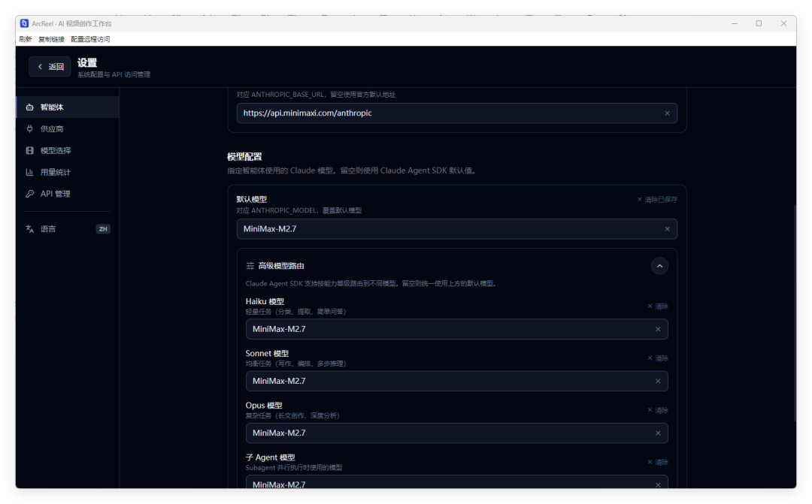This screenshot has width=812, height=504.
Task: Click the base URL input field
Action: click(x=457, y=113)
